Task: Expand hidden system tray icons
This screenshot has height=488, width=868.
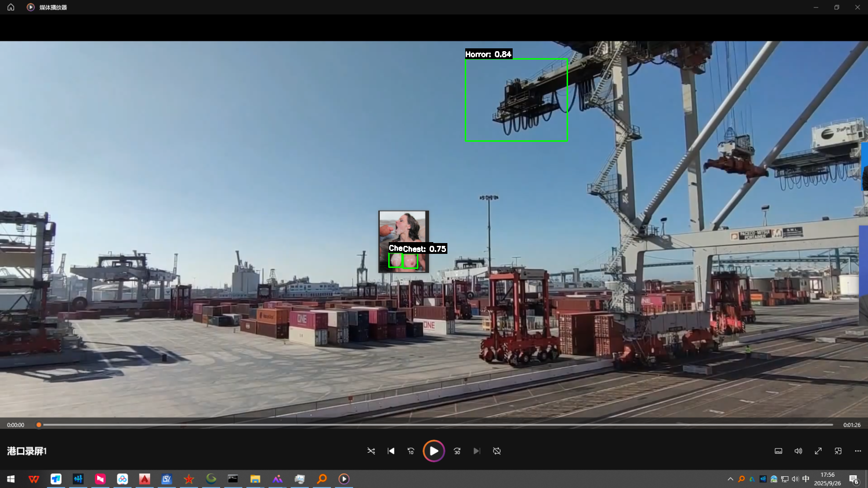Action: click(x=730, y=479)
